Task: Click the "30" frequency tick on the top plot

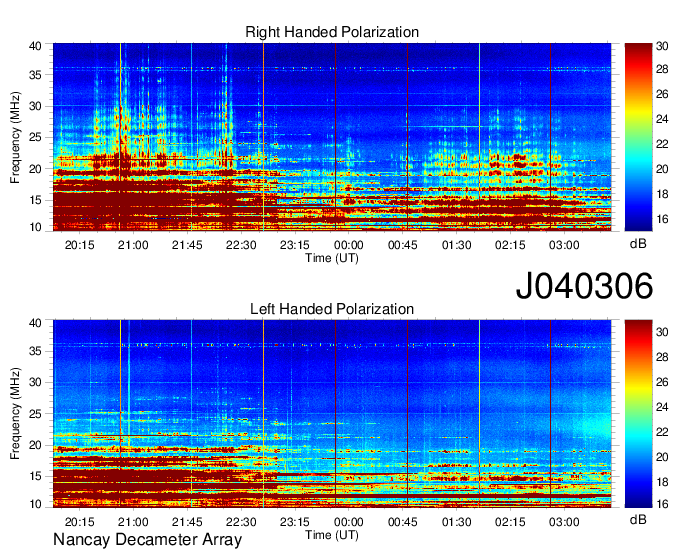Action: point(35,106)
